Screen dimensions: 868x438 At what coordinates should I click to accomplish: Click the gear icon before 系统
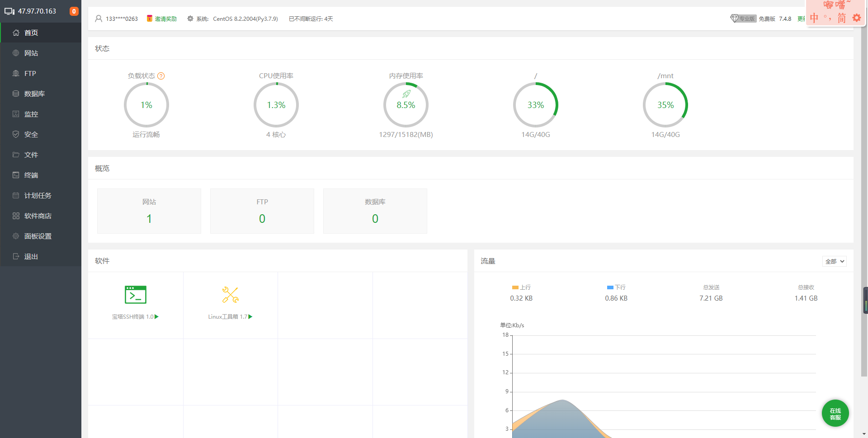[x=190, y=19]
